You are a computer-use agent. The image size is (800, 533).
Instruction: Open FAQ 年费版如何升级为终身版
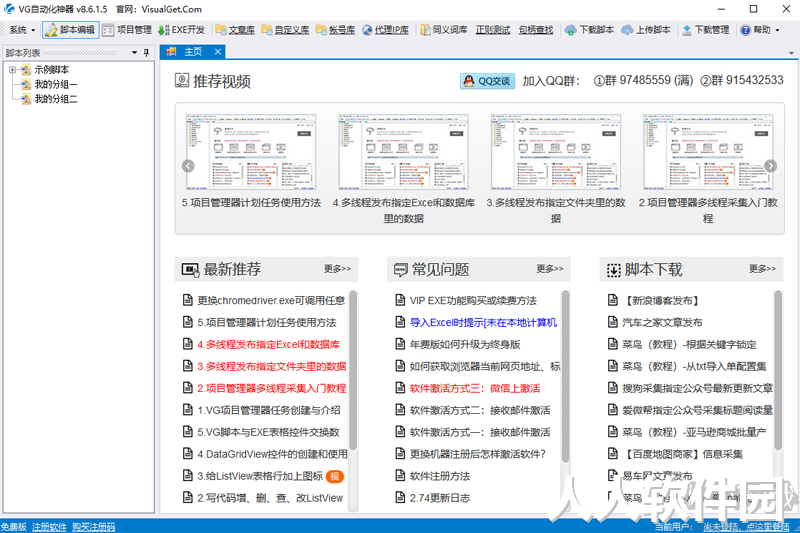tap(465, 344)
